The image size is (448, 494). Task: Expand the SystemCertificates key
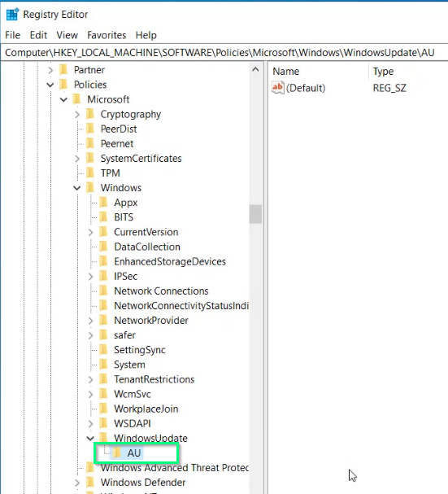coord(77,159)
